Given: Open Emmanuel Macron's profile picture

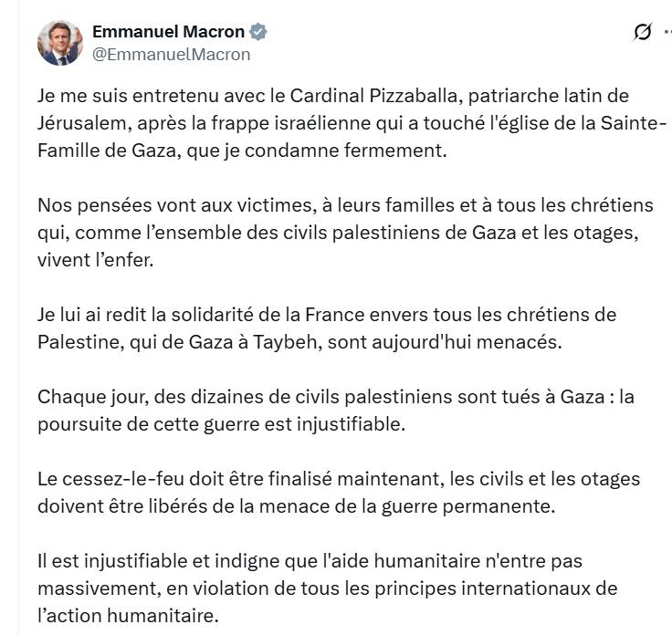Looking at the screenshot, I should click(x=60, y=43).
